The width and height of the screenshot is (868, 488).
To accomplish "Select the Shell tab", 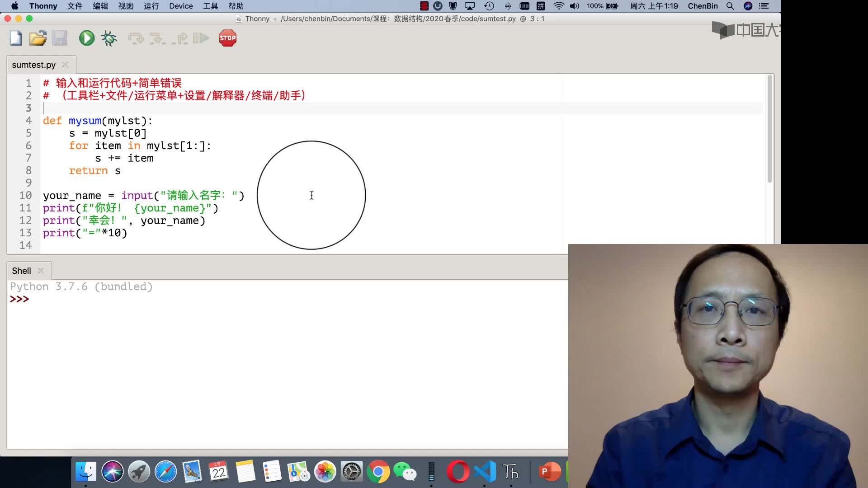I will click(x=22, y=271).
